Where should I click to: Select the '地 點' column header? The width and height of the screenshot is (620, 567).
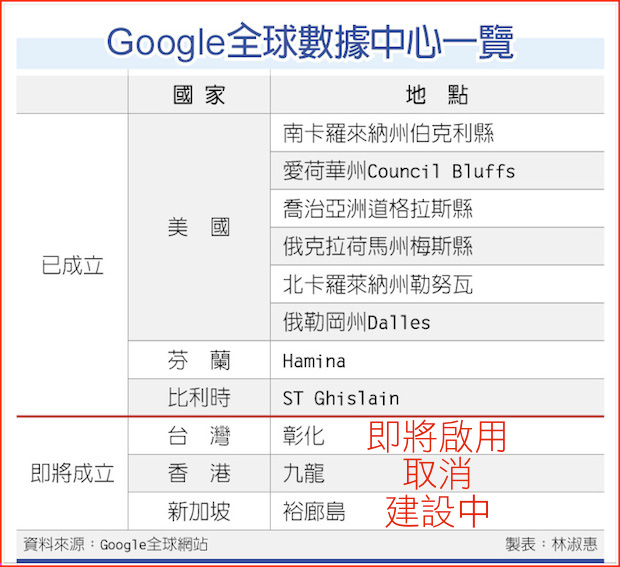(x=437, y=95)
